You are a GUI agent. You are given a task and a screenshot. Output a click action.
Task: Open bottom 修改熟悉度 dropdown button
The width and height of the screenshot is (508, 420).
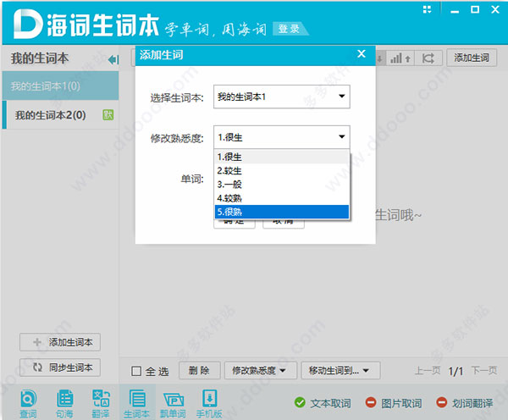261,370
